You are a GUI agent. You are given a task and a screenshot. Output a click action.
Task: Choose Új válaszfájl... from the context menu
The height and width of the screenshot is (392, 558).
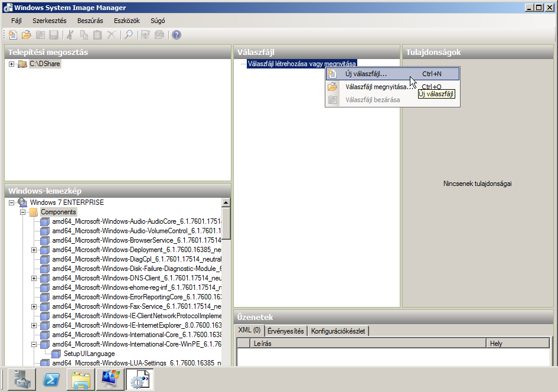pos(393,74)
